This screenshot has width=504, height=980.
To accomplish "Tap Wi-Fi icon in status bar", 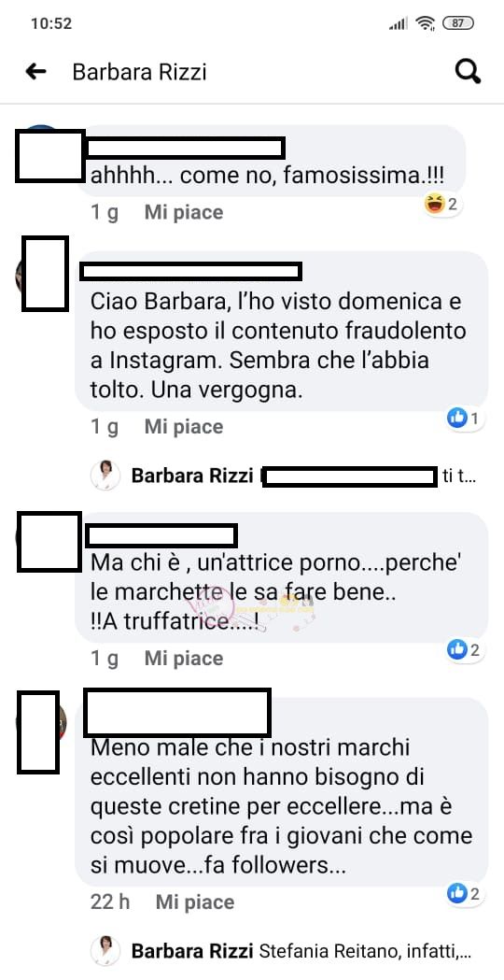I will 426,23.
